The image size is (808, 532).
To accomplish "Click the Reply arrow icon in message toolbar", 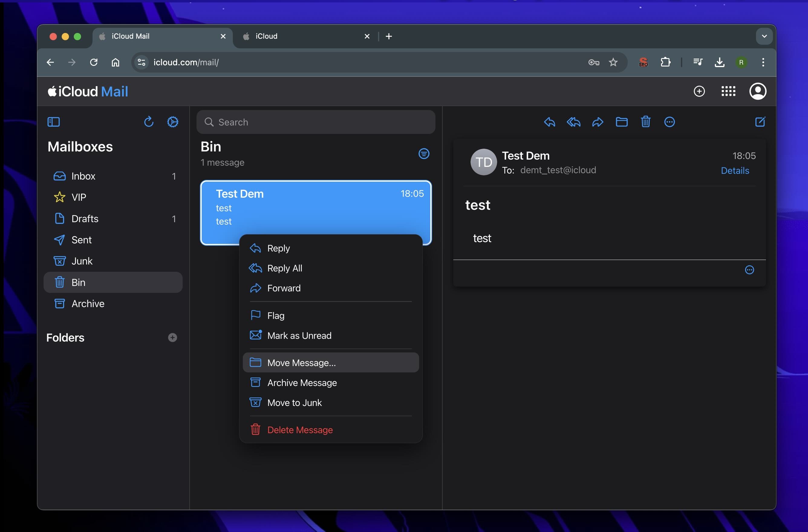I will pyautogui.click(x=550, y=122).
